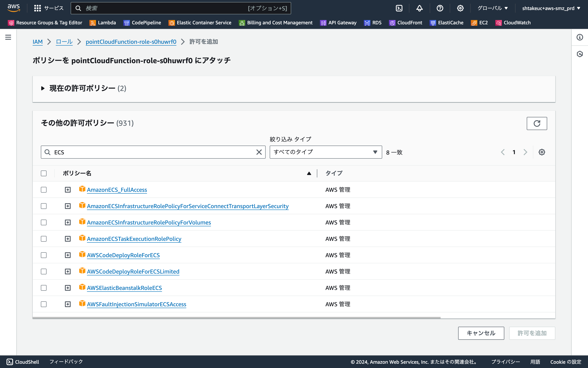Image resolution: width=588 pixels, height=368 pixels.
Task: Open CloudShell in the footer
Action: [23, 362]
